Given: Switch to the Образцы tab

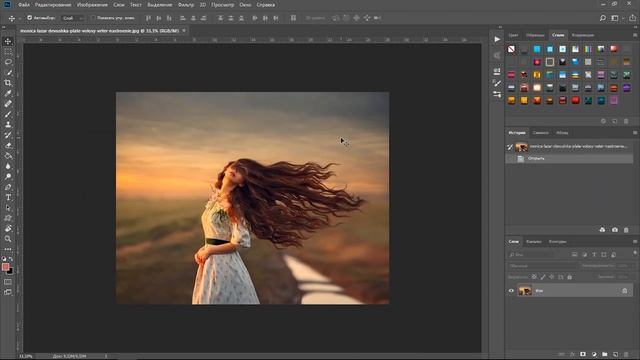Looking at the screenshot, I should (x=535, y=35).
